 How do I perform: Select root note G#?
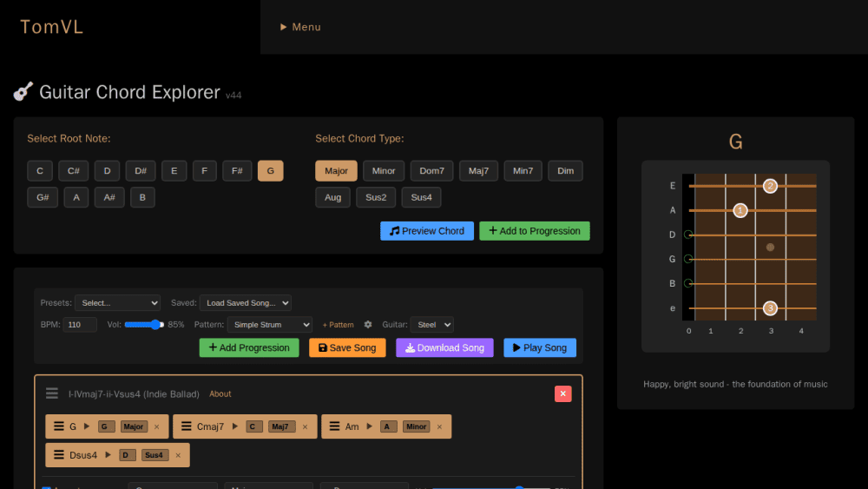[43, 197]
